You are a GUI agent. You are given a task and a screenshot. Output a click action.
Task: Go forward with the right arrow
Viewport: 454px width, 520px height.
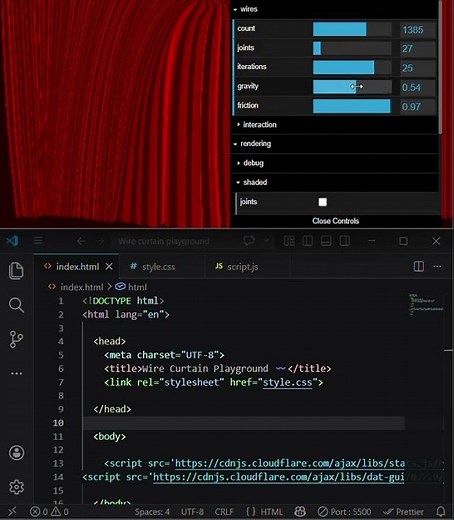click(100, 241)
